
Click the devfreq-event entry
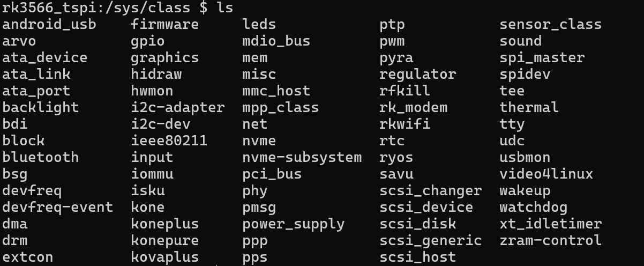click(58, 208)
